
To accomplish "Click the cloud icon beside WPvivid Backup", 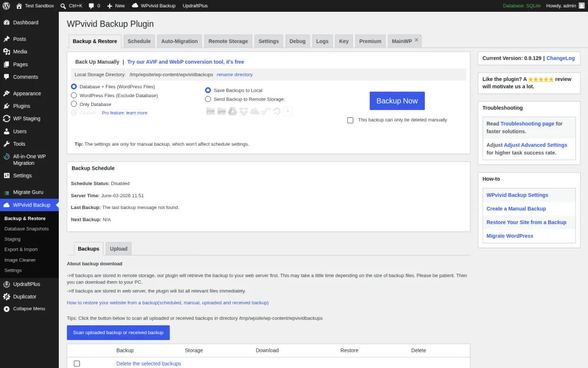I will click(134, 6).
